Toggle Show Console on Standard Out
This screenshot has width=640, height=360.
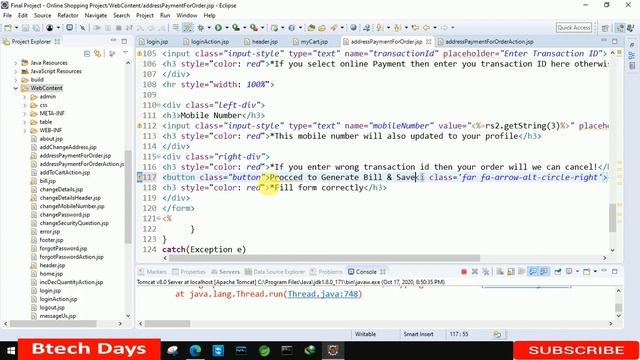533,271
